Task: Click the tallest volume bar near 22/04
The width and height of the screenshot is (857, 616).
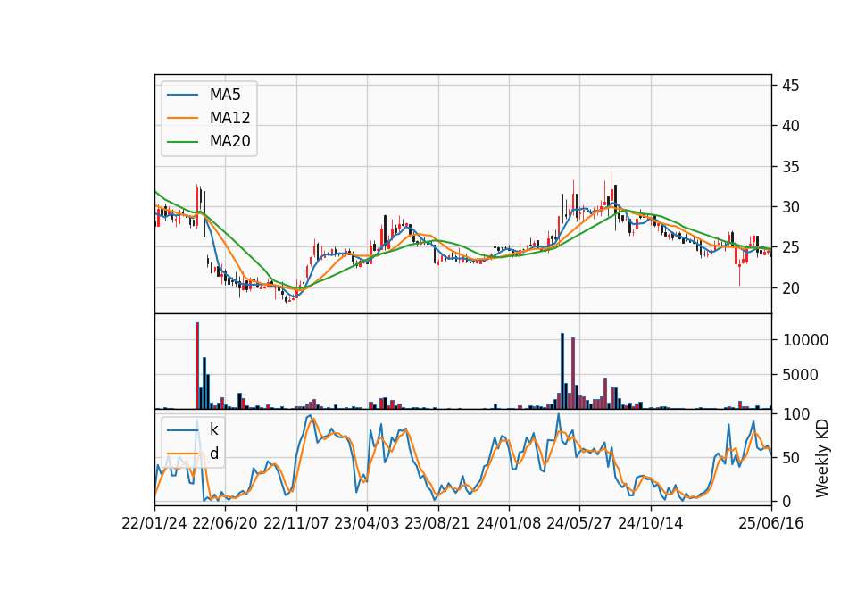Action: [197, 366]
